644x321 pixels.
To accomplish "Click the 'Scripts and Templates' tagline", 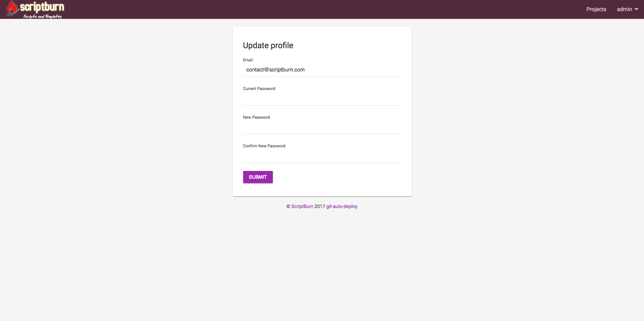I will click(x=42, y=16).
